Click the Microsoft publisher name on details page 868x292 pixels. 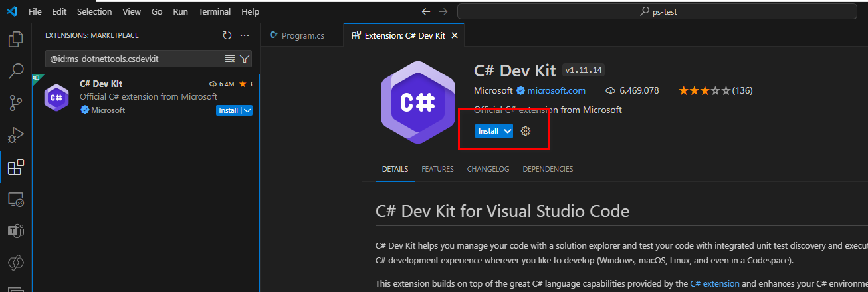click(x=493, y=90)
